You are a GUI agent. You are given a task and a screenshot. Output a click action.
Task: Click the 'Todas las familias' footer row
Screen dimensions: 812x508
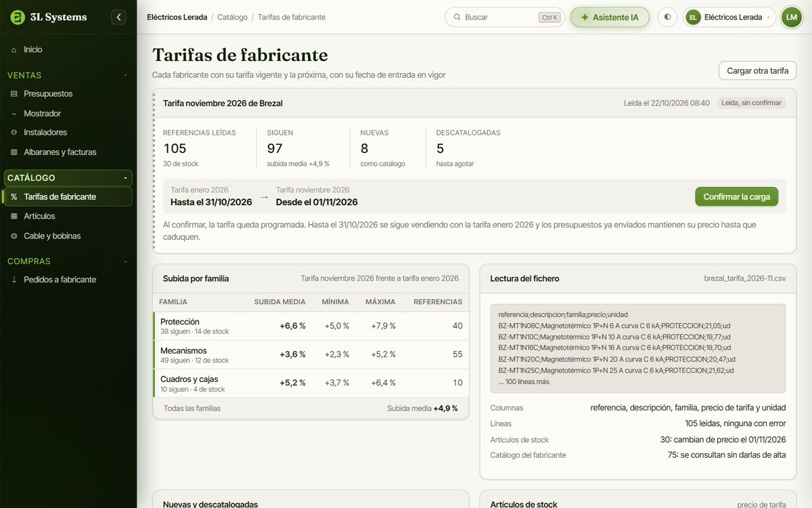coord(311,408)
